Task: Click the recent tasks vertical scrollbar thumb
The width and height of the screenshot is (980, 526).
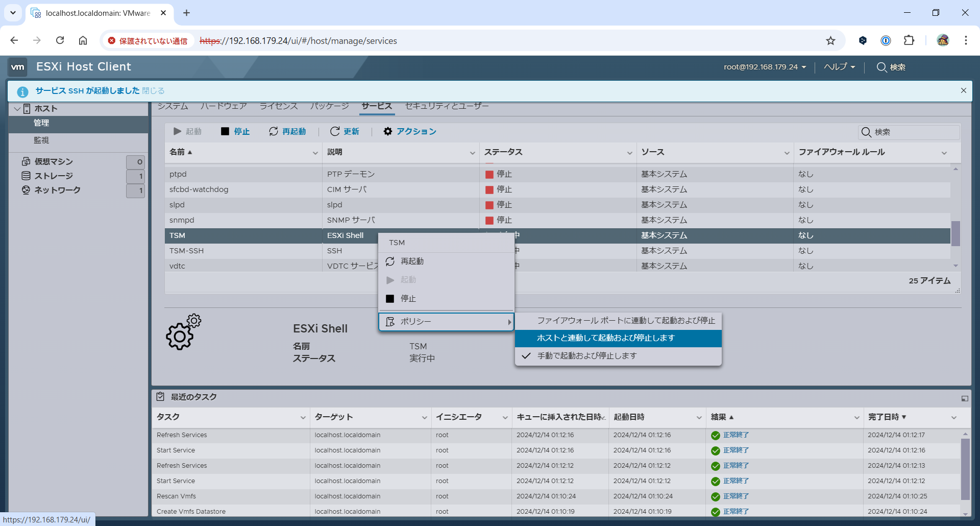Action: [965, 469]
